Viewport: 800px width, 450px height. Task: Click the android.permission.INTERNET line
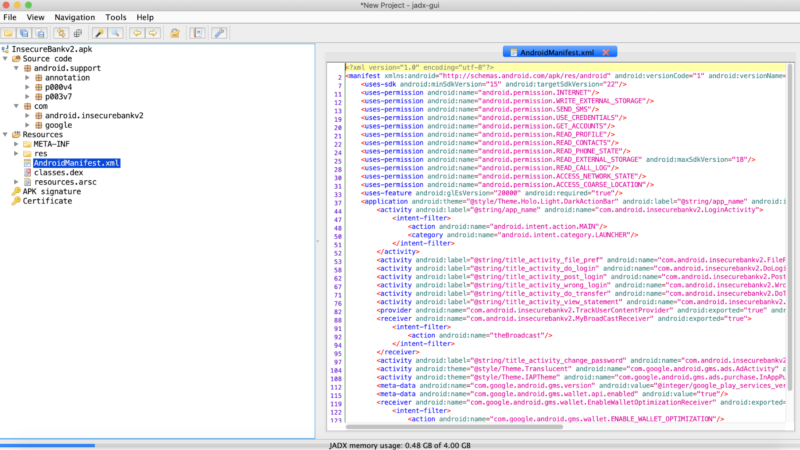click(x=480, y=93)
